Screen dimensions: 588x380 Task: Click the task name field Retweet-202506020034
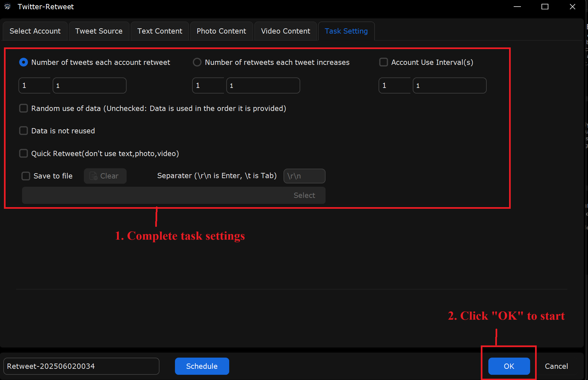click(x=81, y=366)
